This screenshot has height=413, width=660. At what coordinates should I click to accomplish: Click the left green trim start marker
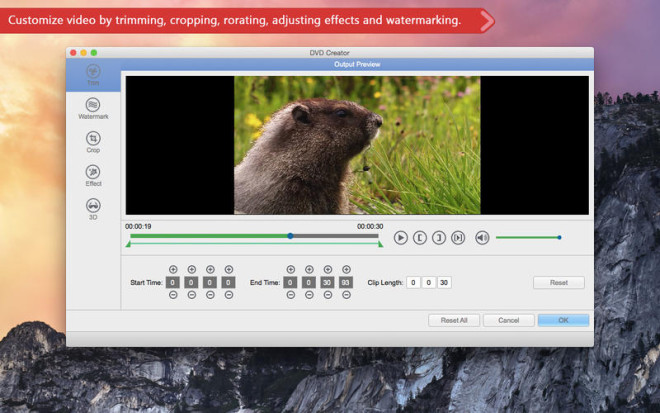tap(128, 244)
